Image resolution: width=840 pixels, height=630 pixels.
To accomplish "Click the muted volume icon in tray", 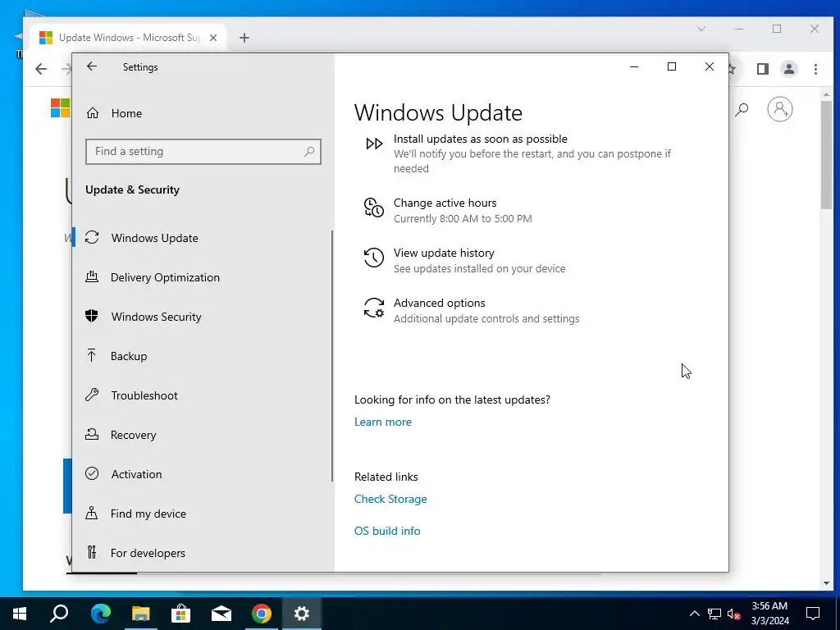I will click(734, 614).
